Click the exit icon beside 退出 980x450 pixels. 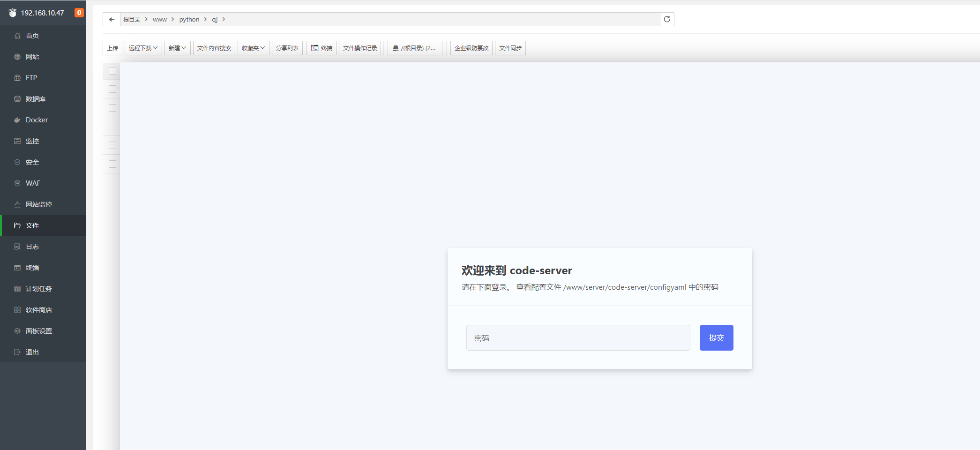tap(17, 352)
